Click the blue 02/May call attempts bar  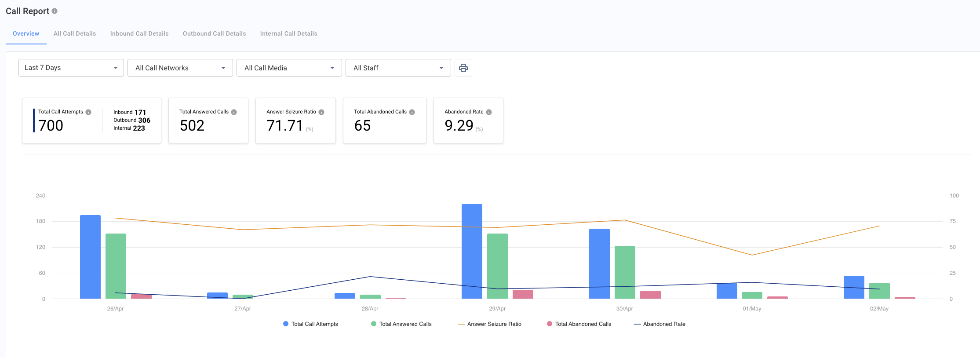click(854, 287)
